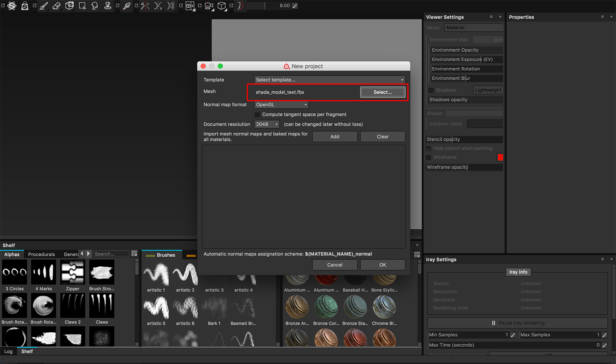
Task: Select the Zipper alpha thumbnail
Action: click(x=72, y=272)
